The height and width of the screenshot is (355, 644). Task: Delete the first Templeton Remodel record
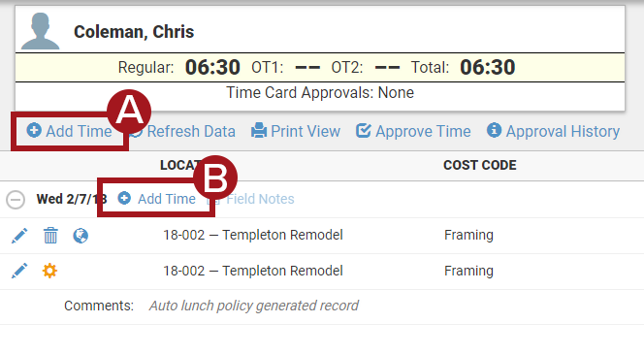(50, 236)
